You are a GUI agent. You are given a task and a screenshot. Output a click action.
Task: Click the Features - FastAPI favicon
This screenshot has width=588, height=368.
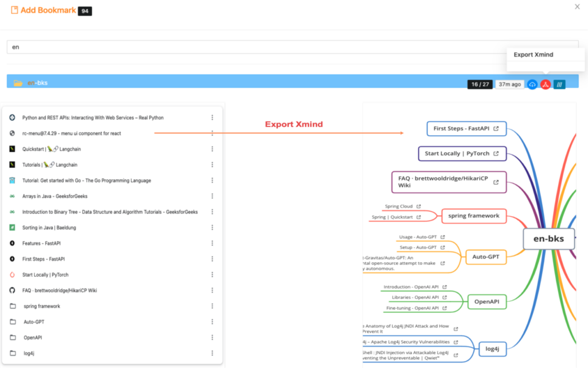13,243
